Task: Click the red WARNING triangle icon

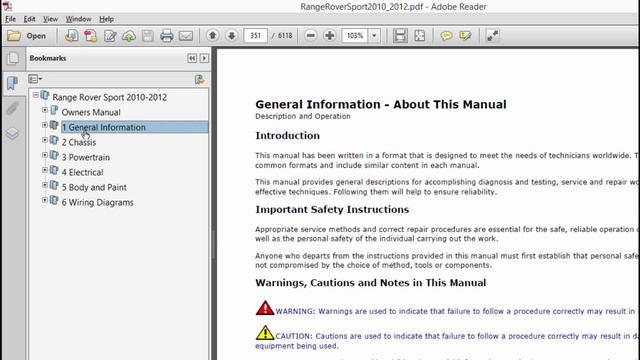Action: point(265,308)
